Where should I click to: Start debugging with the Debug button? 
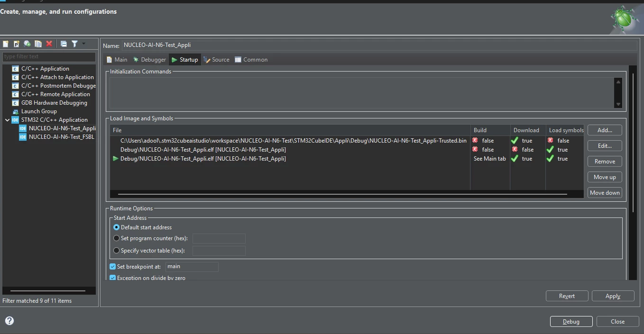pos(571,322)
